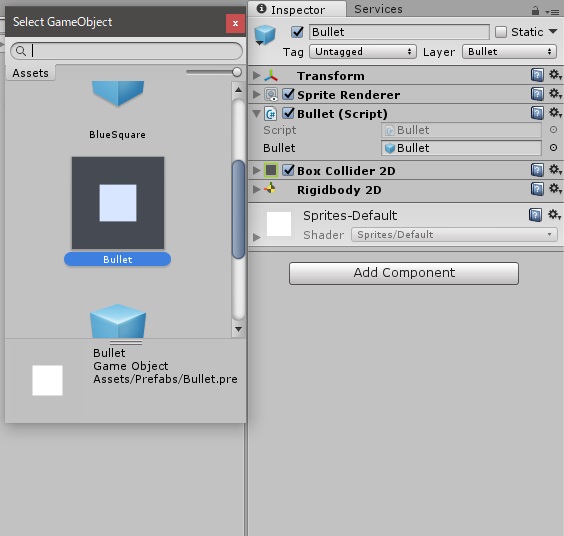
Task: Expand the Rigidbody 2D foldout
Action: point(256,189)
